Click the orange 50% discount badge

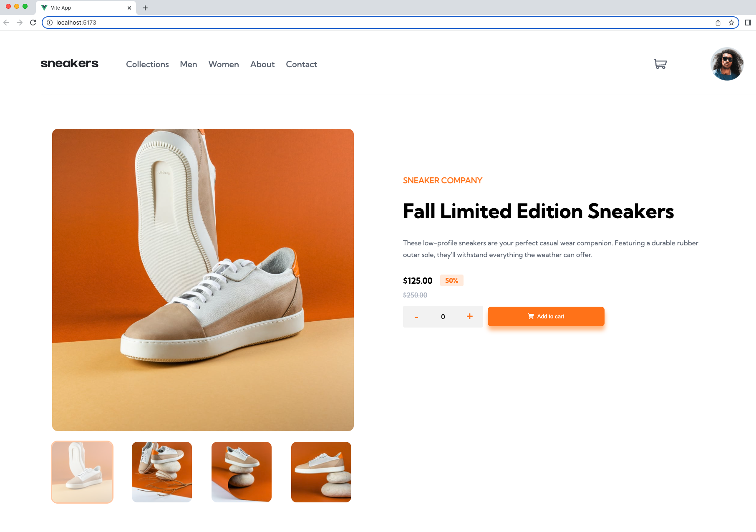[x=451, y=280]
